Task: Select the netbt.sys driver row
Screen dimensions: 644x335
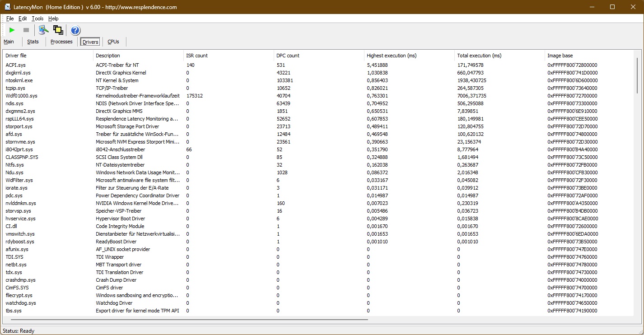Action: pos(318,265)
